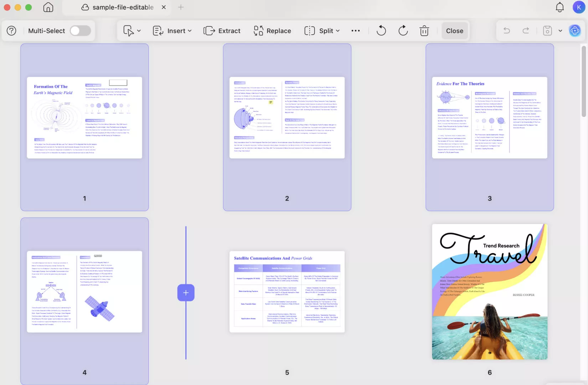The image size is (588, 385).
Task: Redo the last action
Action: pyautogui.click(x=526, y=31)
